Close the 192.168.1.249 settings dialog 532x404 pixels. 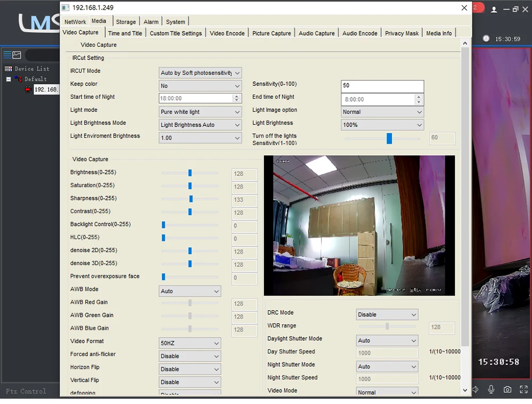point(464,8)
